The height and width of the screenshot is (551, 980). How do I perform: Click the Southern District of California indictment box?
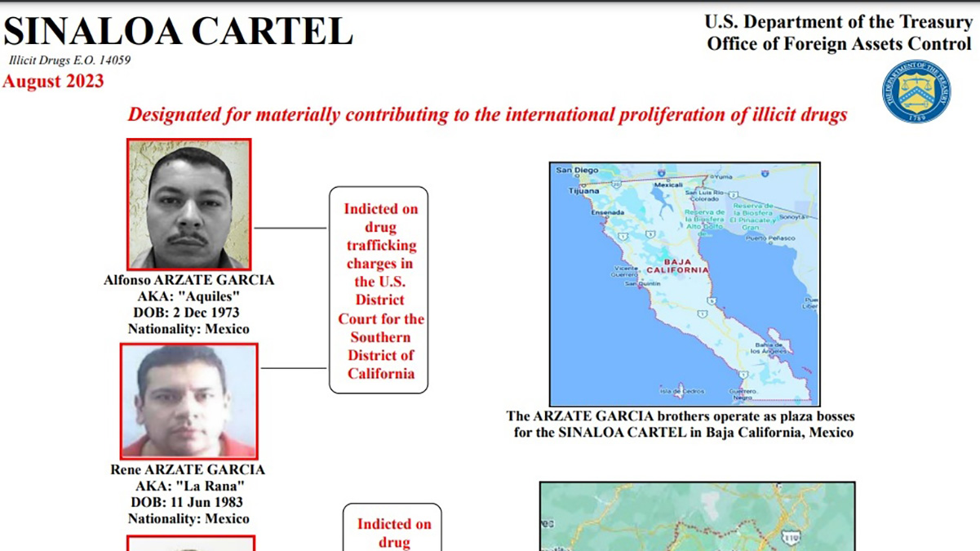click(x=379, y=291)
